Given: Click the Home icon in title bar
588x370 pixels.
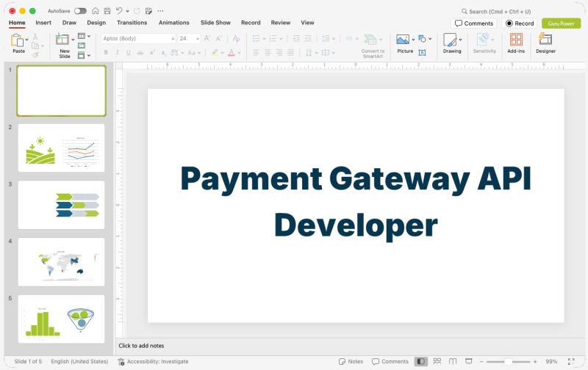Looking at the screenshot, I should [x=96, y=11].
